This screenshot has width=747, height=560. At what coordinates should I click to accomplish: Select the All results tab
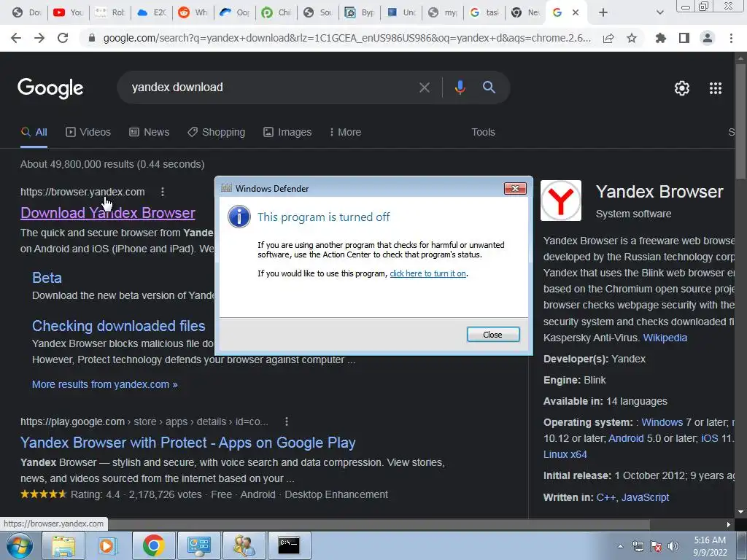(34, 133)
